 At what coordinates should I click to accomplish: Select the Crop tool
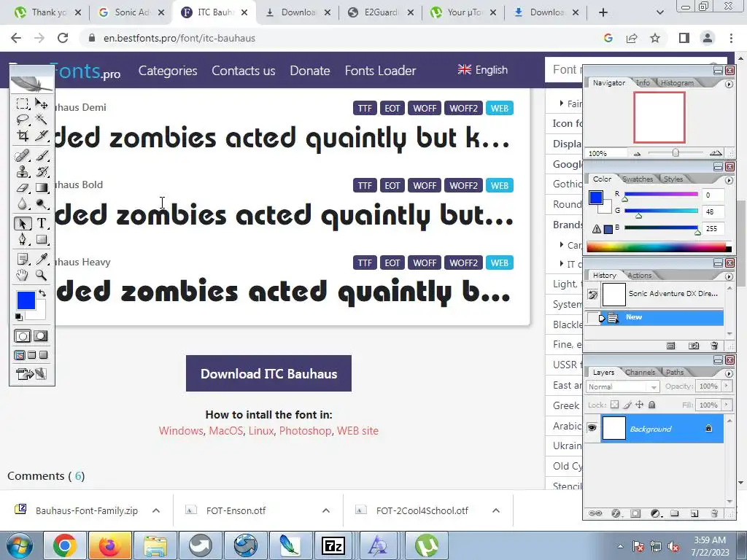pos(22,136)
